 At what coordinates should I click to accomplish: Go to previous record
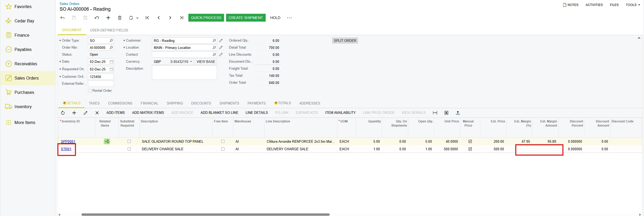click(x=159, y=18)
